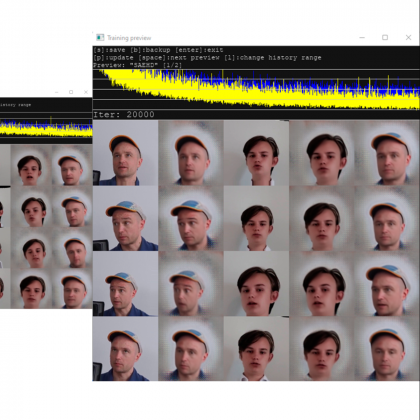Viewport: 420px width, 420px height.
Task: Click the "[space]:next preview" hint text
Action: [179, 58]
